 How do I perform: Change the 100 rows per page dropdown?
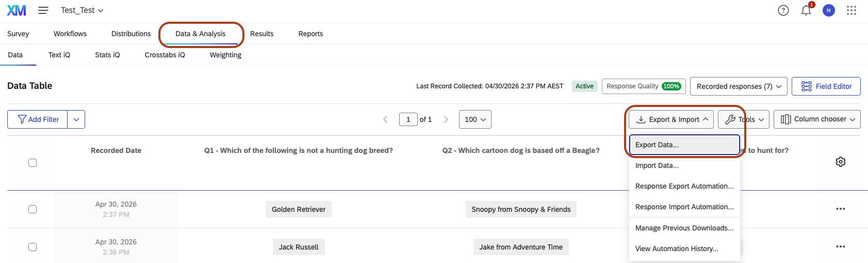(x=475, y=119)
